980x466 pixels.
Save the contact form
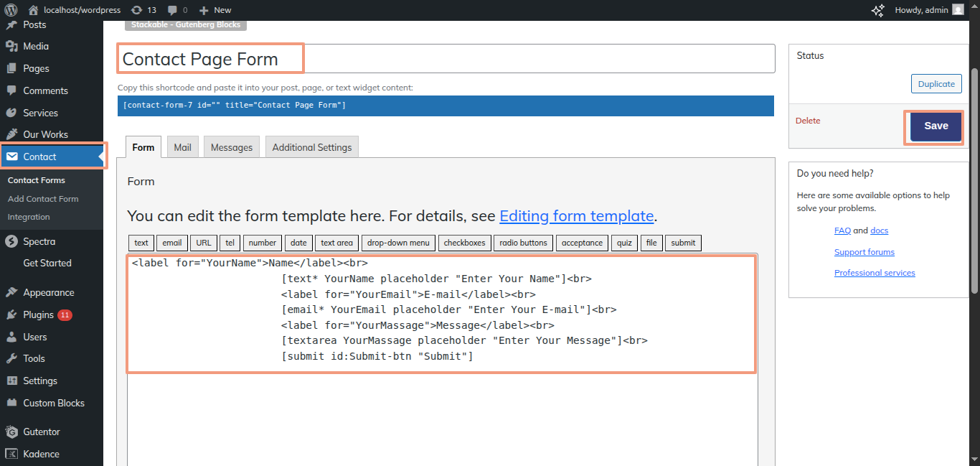pos(936,126)
